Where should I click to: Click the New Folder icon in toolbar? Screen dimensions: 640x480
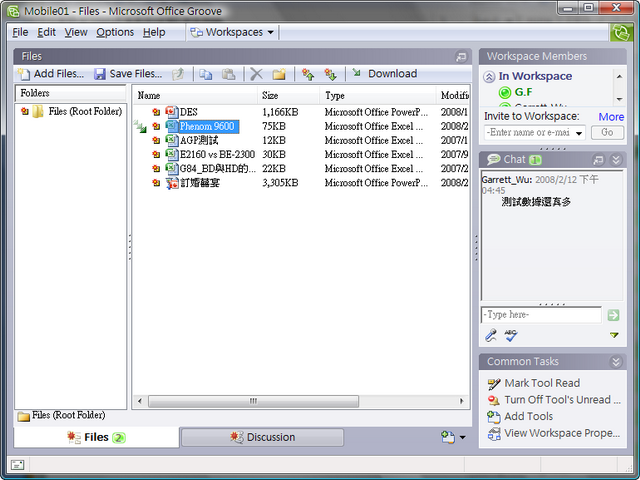[279, 74]
